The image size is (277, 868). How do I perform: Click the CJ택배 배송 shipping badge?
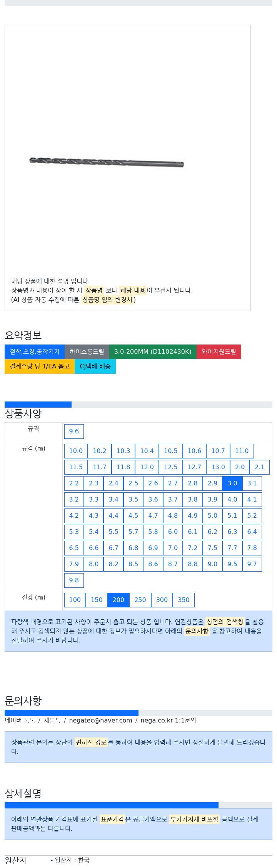(95, 366)
